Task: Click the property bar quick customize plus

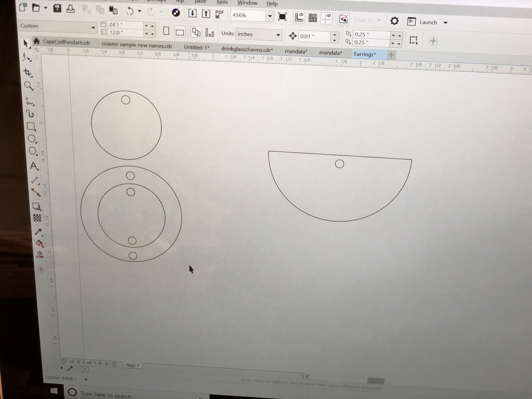Action: [433, 41]
